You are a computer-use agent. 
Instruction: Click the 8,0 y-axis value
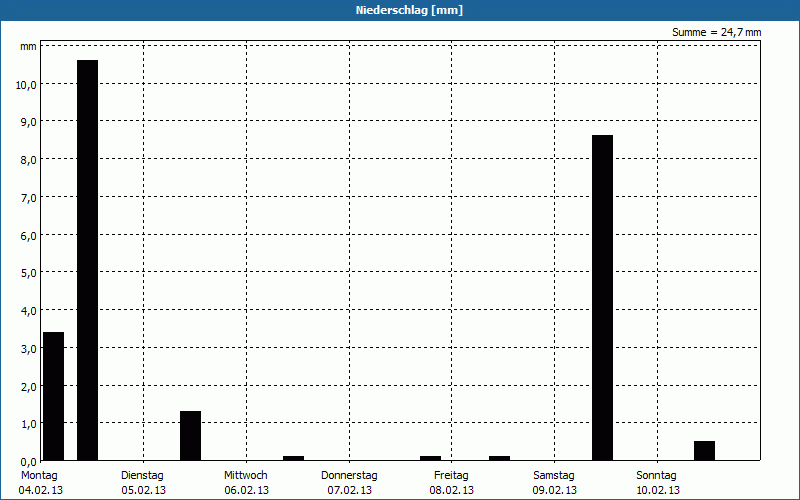[x=29, y=160]
